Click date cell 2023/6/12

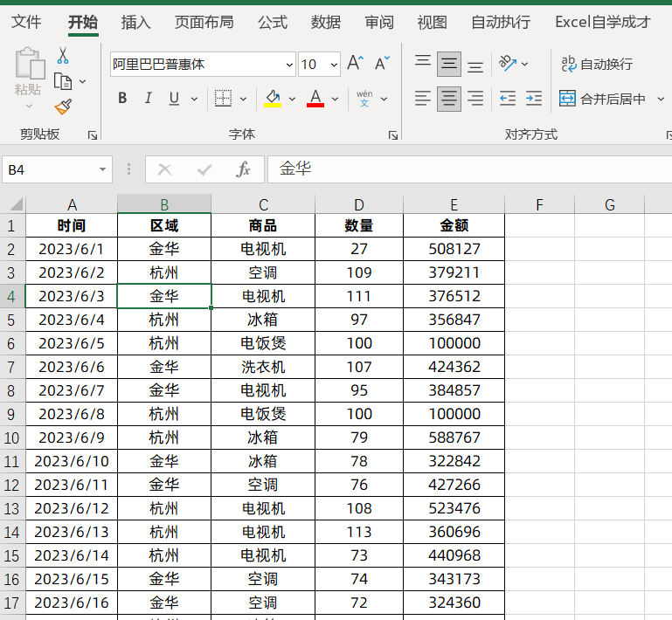coord(72,508)
